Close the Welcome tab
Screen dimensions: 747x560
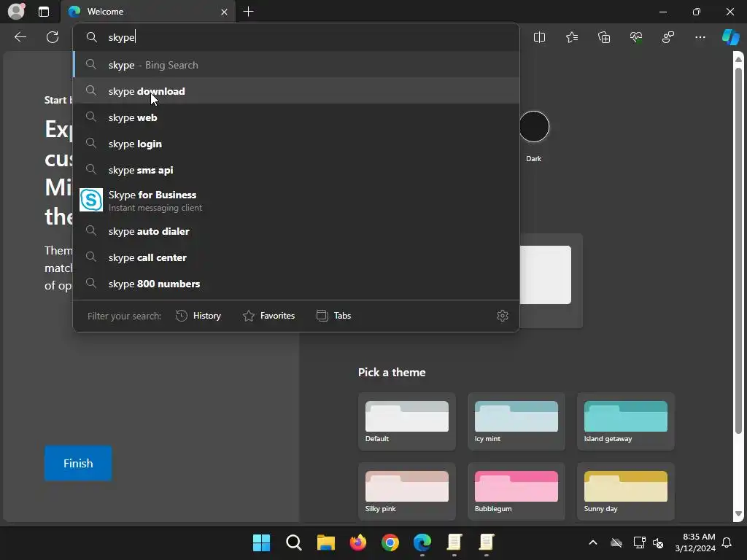[x=224, y=12]
